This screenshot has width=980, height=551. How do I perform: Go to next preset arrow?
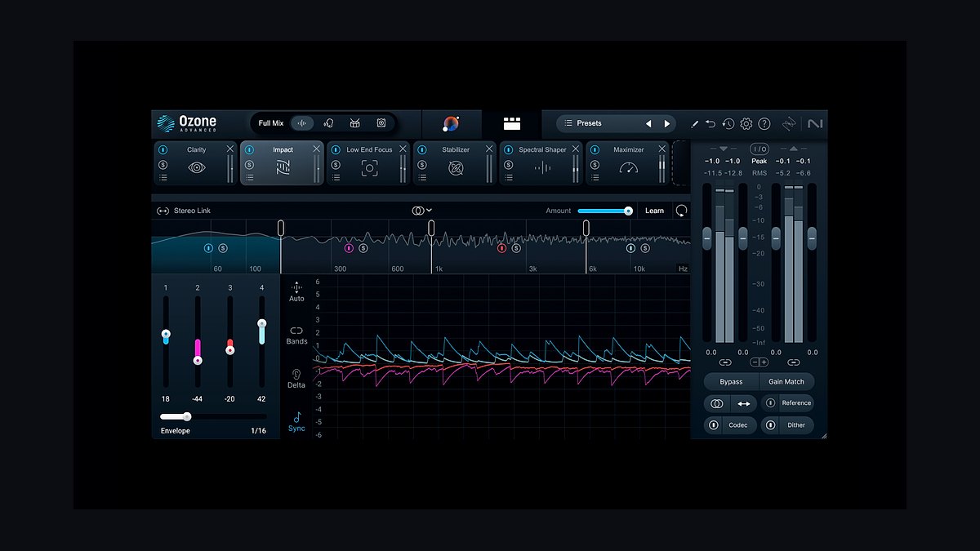pyautogui.click(x=667, y=124)
